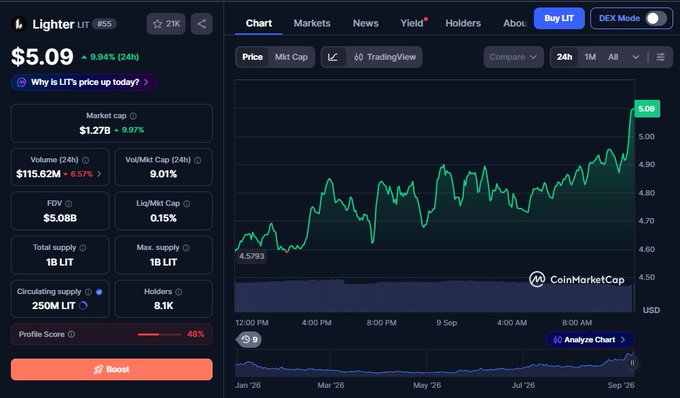Switch to TradingView chart

point(385,57)
